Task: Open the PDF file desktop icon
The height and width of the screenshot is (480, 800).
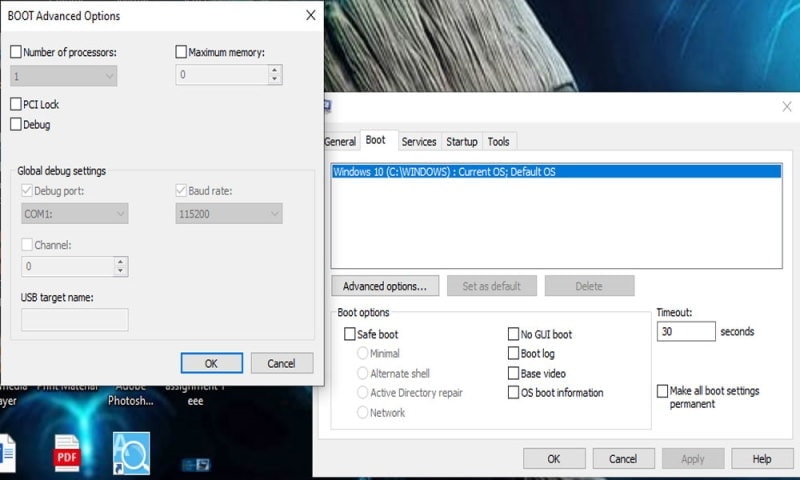Action: (x=67, y=453)
